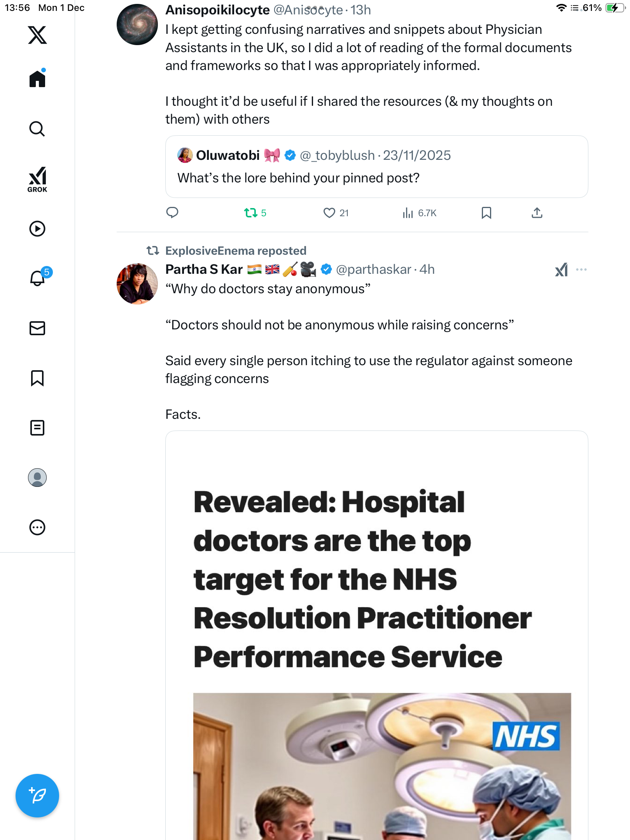The width and height of the screenshot is (630, 840).
Task: Bookmark Anisopoikilocyte's post
Action: pos(486,213)
